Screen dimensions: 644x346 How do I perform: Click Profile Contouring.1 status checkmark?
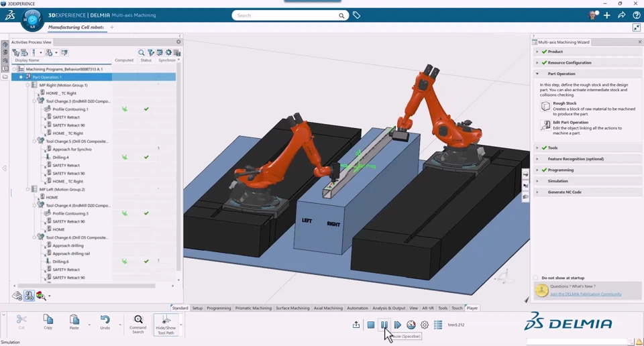(x=146, y=109)
